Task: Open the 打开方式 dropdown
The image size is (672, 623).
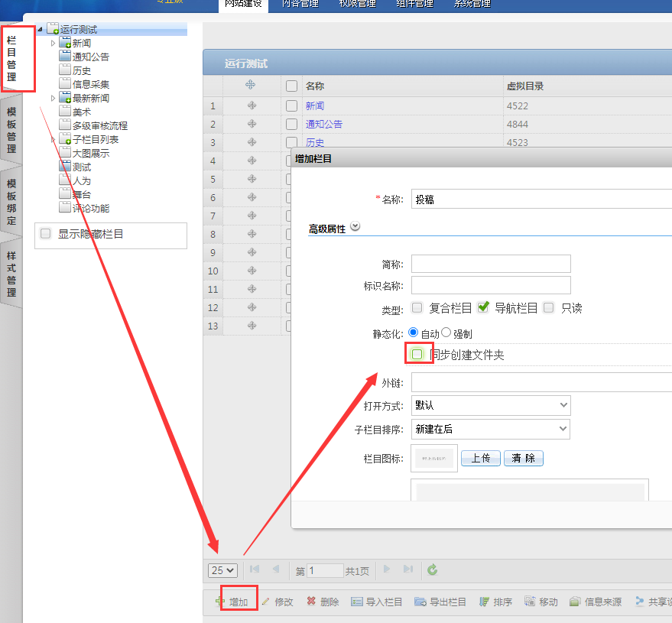Action: click(x=490, y=405)
